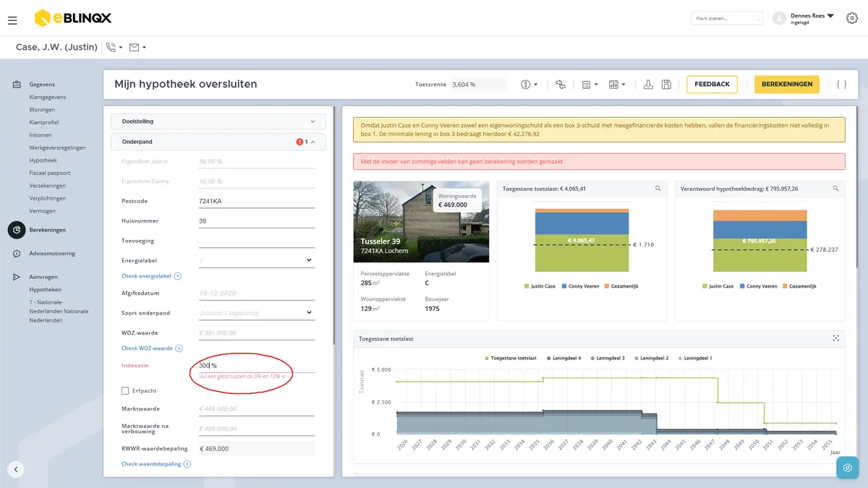Open the floating help widget icon

(847, 467)
